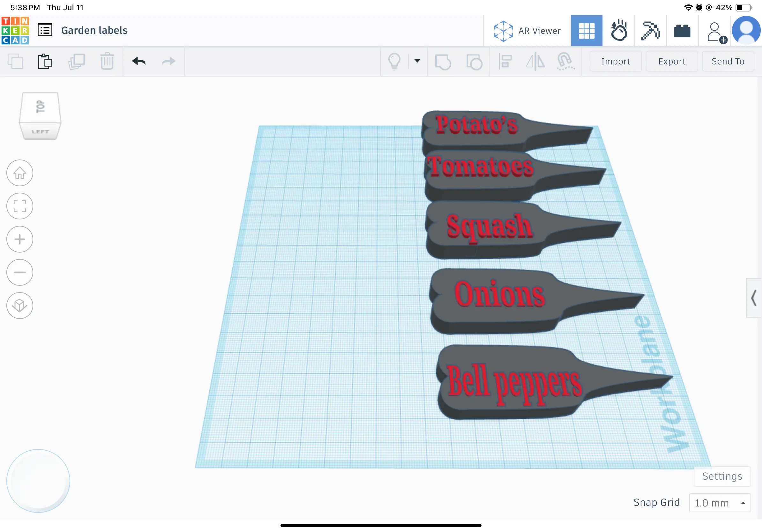The image size is (762, 532).
Task: Open workplane Settings
Action: coord(722,476)
